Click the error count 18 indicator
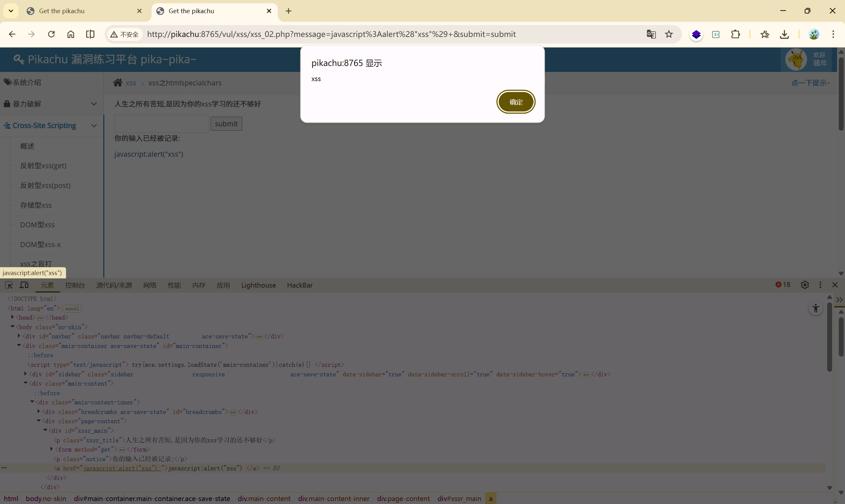This screenshot has width=845, height=504. click(783, 285)
